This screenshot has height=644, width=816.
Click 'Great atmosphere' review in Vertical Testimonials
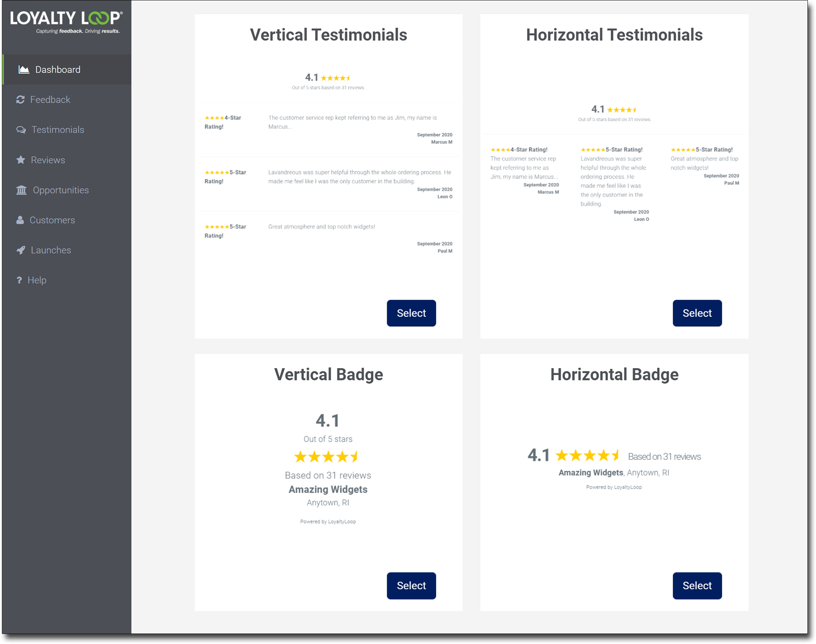[x=321, y=227]
